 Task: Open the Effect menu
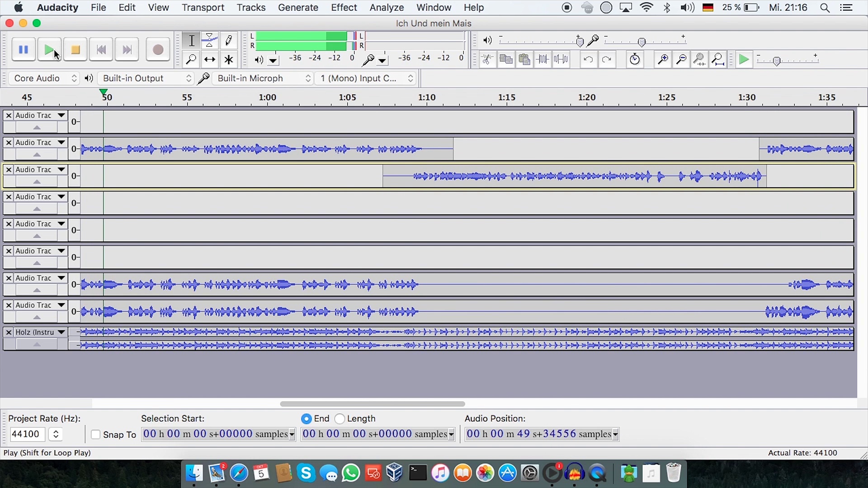pyautogui.click(x=344, y=8)
